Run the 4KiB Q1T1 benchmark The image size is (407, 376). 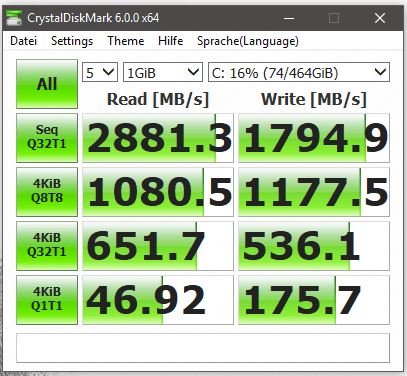point(47,300)
